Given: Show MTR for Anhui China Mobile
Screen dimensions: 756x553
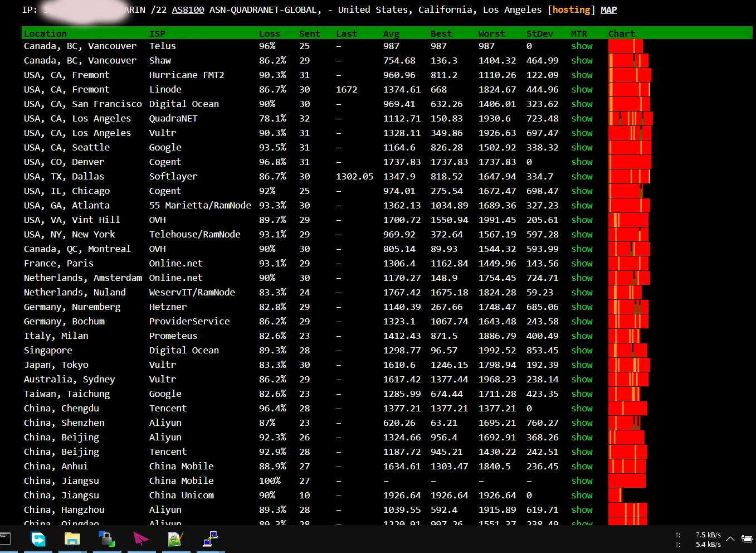Looking at the screenshot, I should pyautogui.click(x=582, y=467).
